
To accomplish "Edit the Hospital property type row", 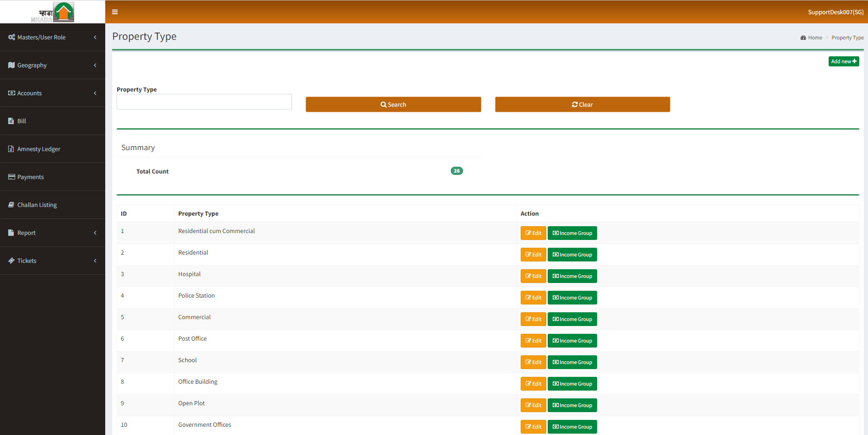I will 533,276.
